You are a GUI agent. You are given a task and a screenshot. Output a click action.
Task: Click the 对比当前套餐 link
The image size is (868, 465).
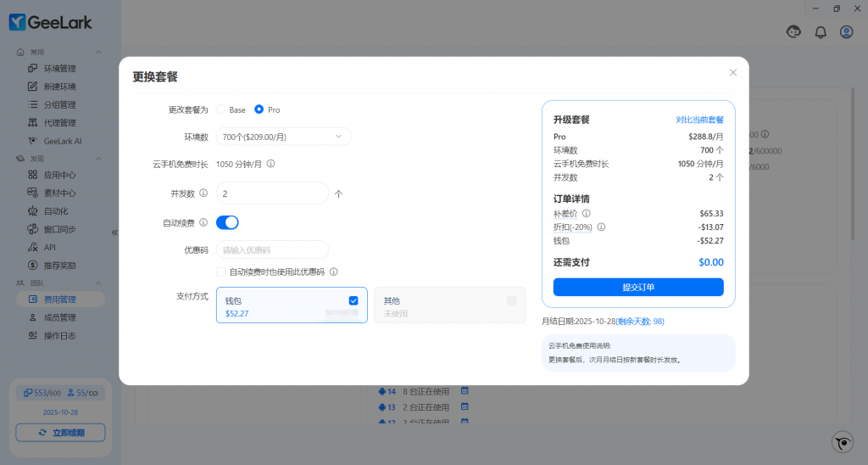point(699,120)
